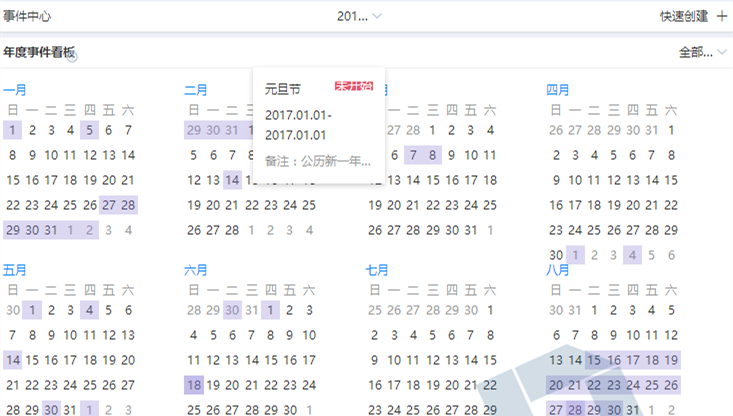
Task: Select highlighted day 14 in 二月
Action: tap(232, 180)
